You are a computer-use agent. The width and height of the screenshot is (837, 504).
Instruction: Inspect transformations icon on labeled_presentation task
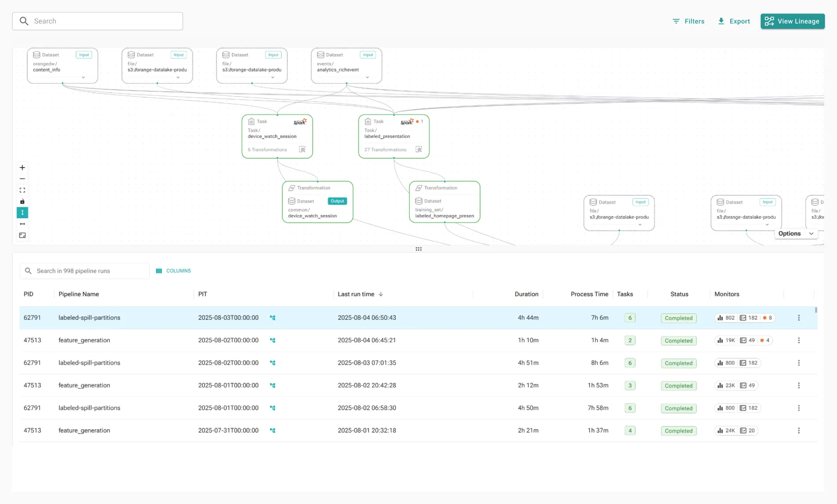click(418, 149)
